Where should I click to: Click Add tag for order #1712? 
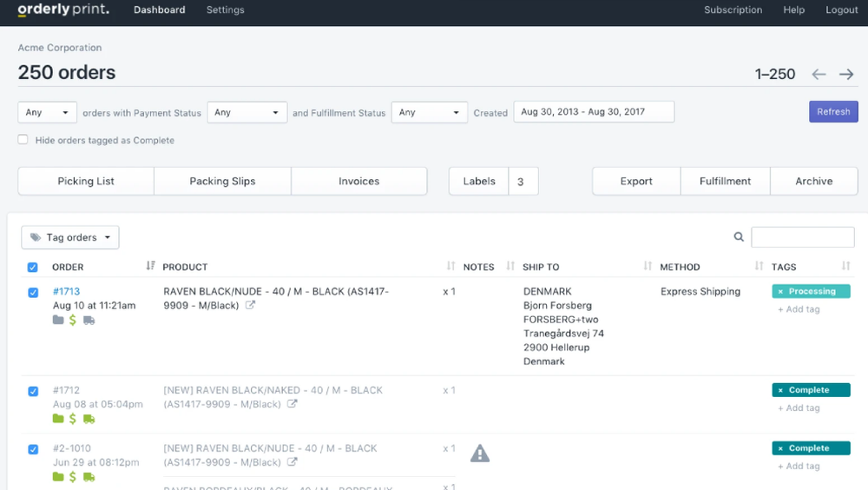point(799,408)
